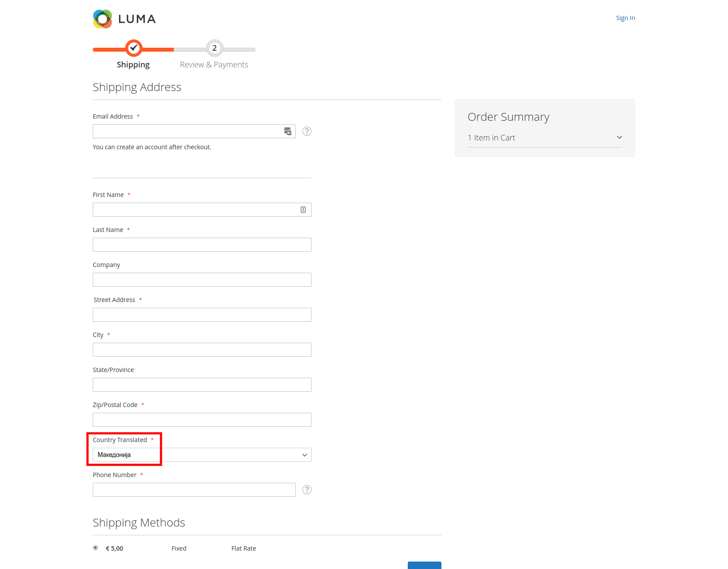The image size is (728, 569).
Task: Click the Street Address input field
Action: (202, 314)
